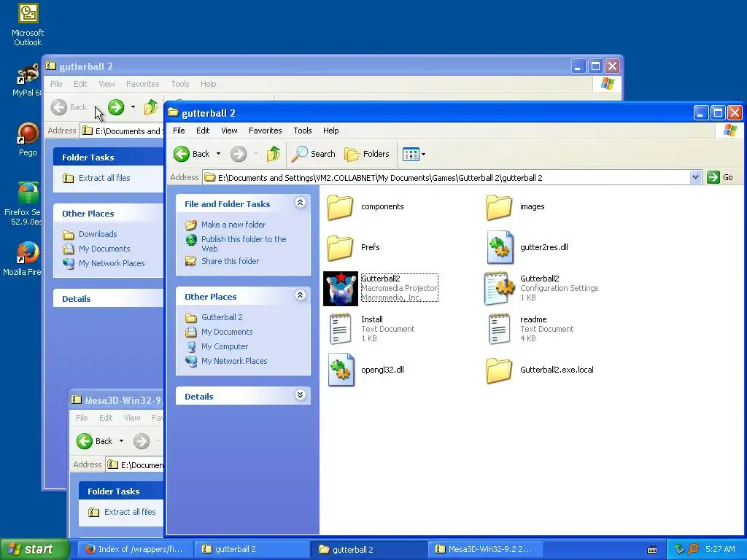Collapse the Other Places panel in front window
Screen dimensions: 747x560
[300, 295]
